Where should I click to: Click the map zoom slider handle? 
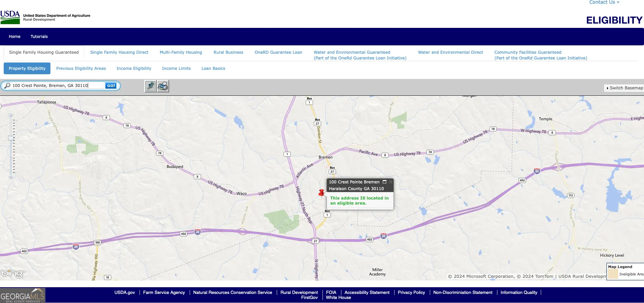[11, 138]
